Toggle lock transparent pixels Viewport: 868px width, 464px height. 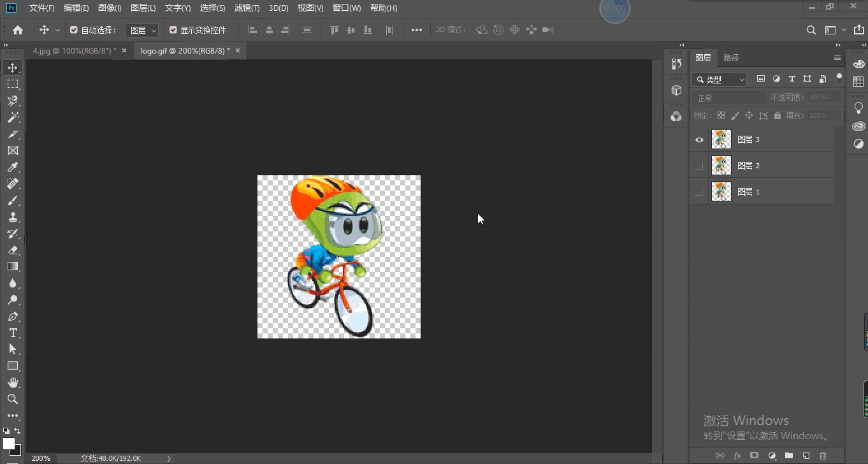tap(721, 115)
